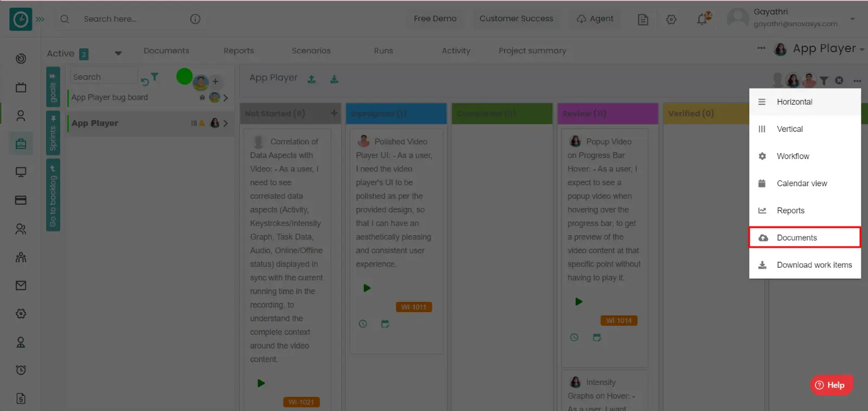Upload work items for App Player
This screenshot has width=868, height=411.
[311, 79]
